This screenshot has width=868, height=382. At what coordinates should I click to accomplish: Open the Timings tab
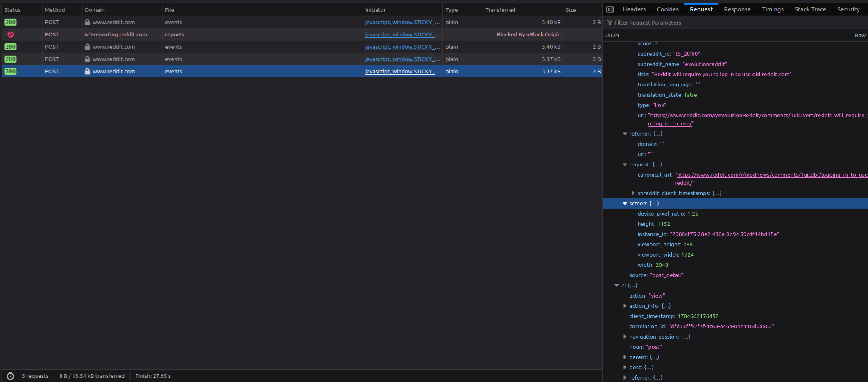pos(773,9)
